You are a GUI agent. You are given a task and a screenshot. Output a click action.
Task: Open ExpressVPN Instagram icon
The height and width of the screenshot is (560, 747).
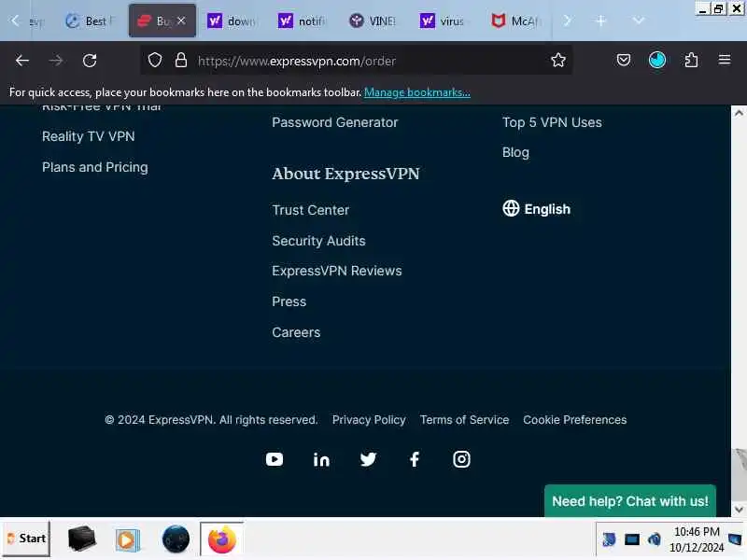(x=461, y=459)
